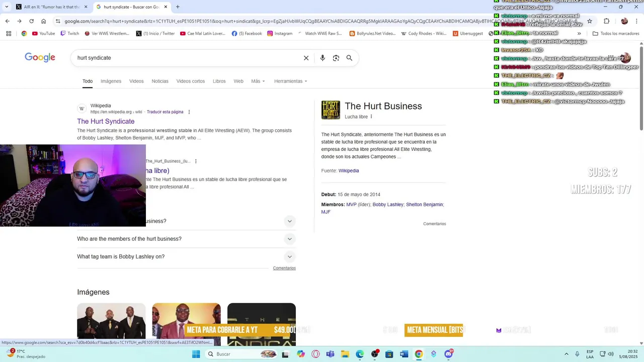Image resolution: width=644 pixels, height=362 pixels.
Task: Open the MVP member link
Action: (351, 205)
